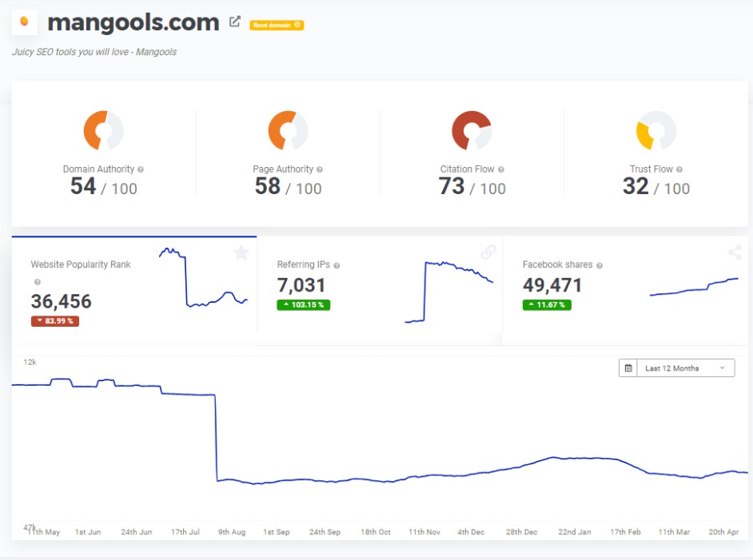Click the mangools.com domain title
Viewport: 753px width, 560px height.
click(133, 22)
